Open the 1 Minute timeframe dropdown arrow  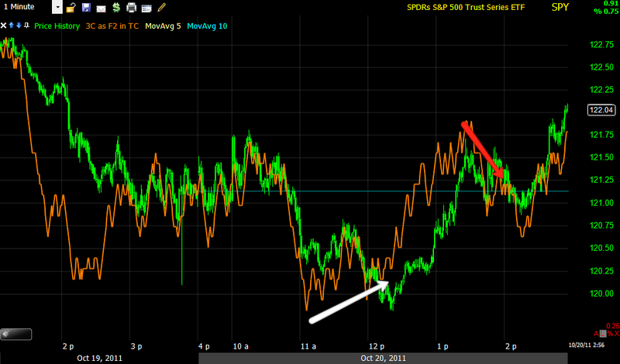57,7
